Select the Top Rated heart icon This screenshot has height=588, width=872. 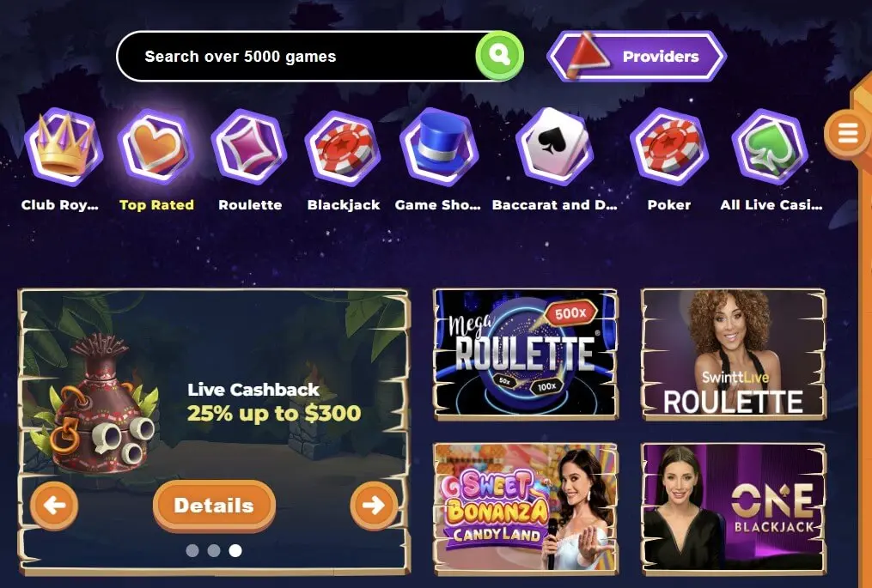coord(155,148)
